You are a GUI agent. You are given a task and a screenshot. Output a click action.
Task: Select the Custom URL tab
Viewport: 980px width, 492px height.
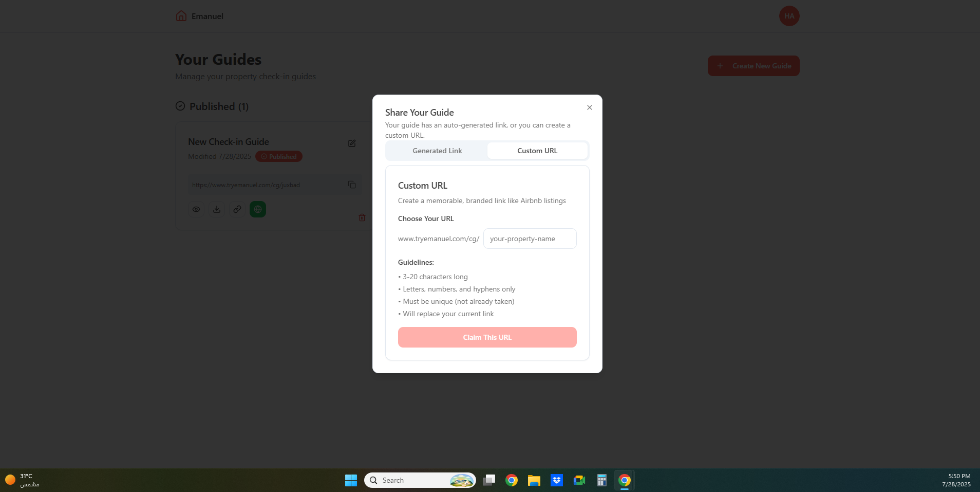pos(537,151)
